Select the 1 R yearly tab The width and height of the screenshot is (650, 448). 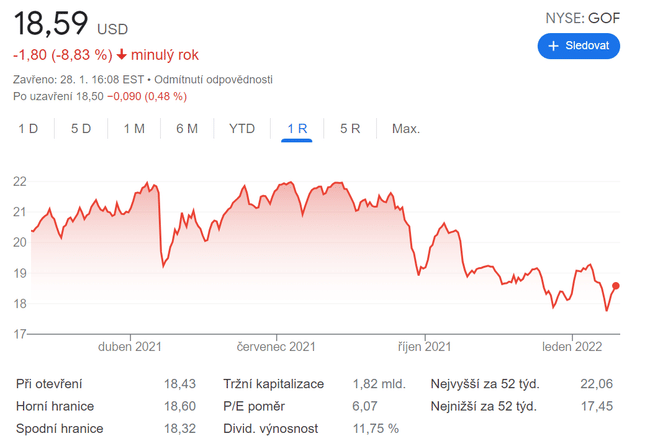(x=297, y=129)
